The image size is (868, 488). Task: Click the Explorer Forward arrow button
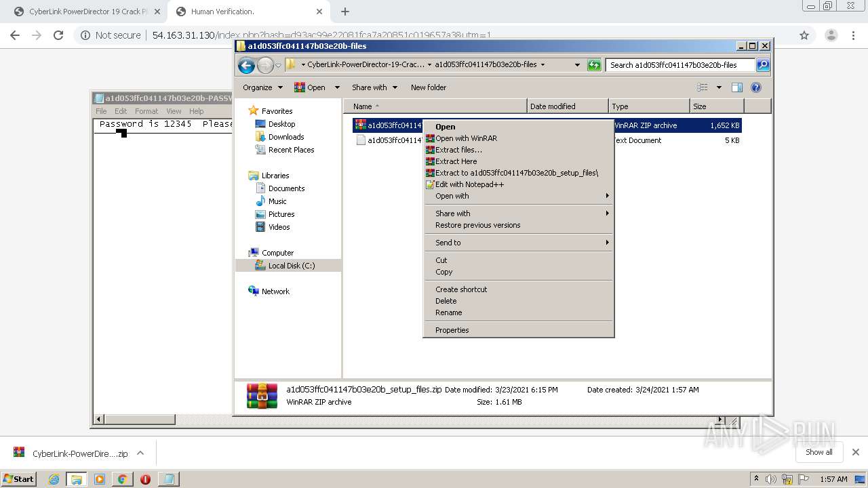[x=265, y=65]
